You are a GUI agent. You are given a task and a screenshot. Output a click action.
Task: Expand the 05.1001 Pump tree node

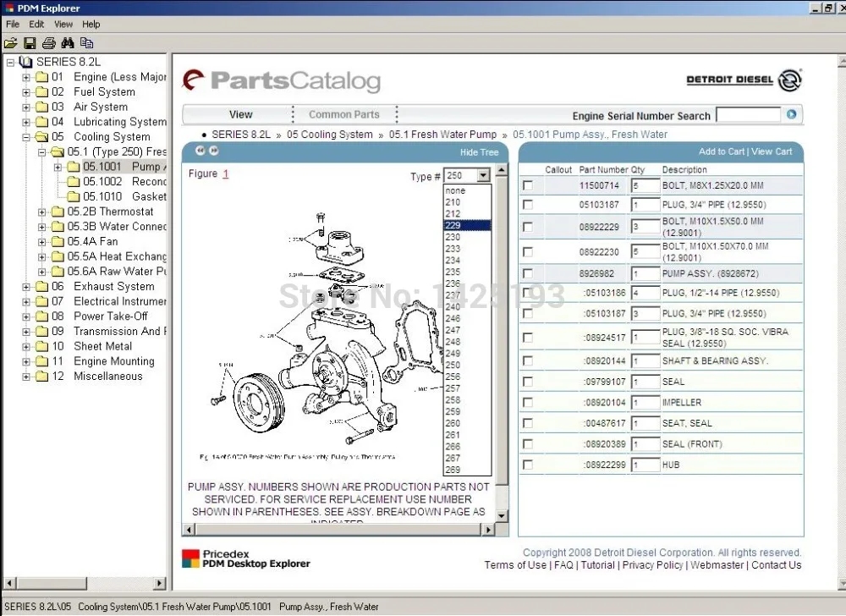point(58,168)
